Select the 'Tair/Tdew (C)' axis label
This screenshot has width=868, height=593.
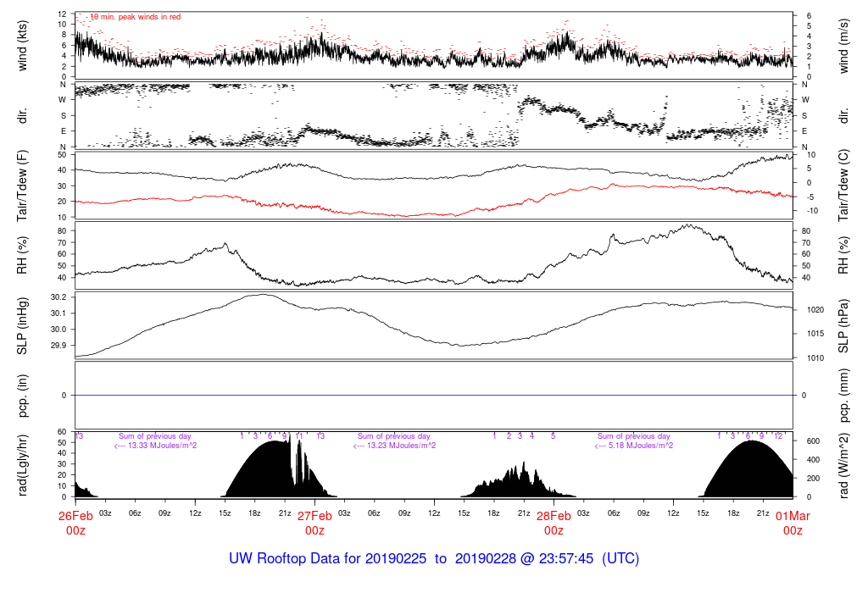[843, 186]
